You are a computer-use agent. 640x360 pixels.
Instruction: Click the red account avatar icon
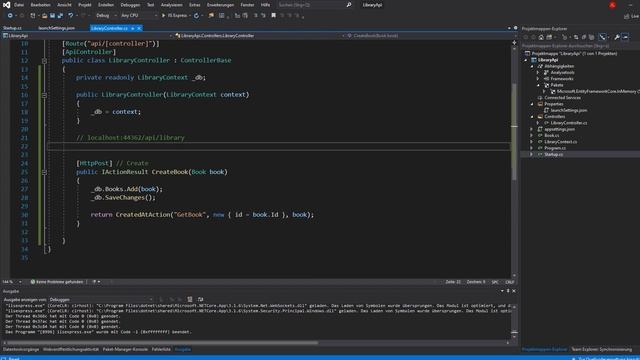612,5
